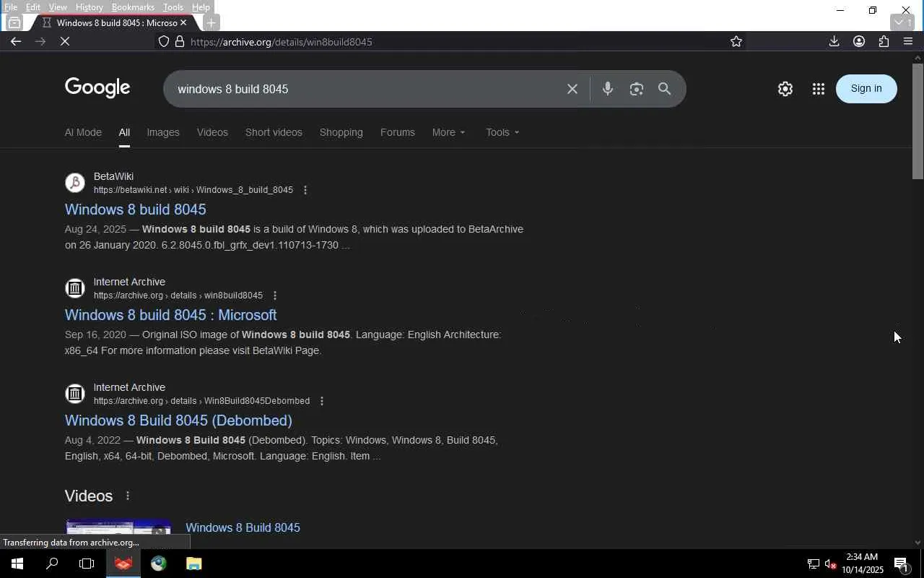
Task: Open the Help menu
Action: coord(201,7)
